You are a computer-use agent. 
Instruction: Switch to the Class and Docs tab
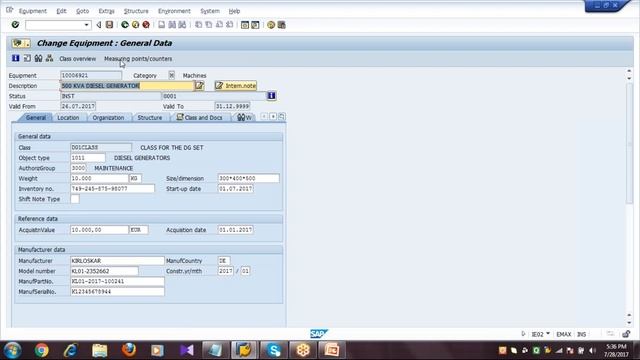[x=200, y=118]
